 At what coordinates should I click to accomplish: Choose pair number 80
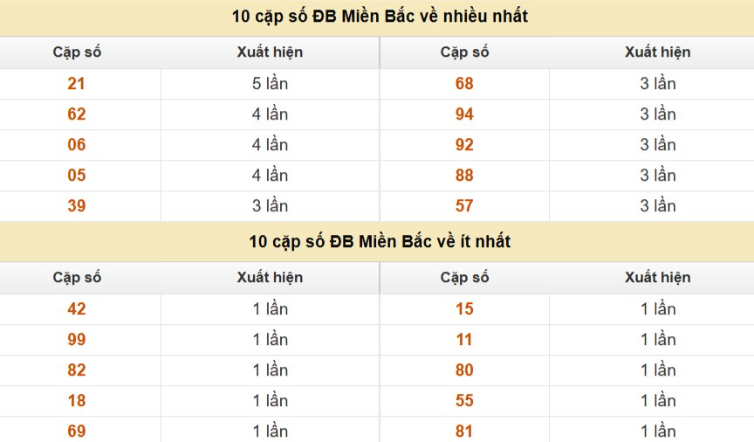point(464,370)
